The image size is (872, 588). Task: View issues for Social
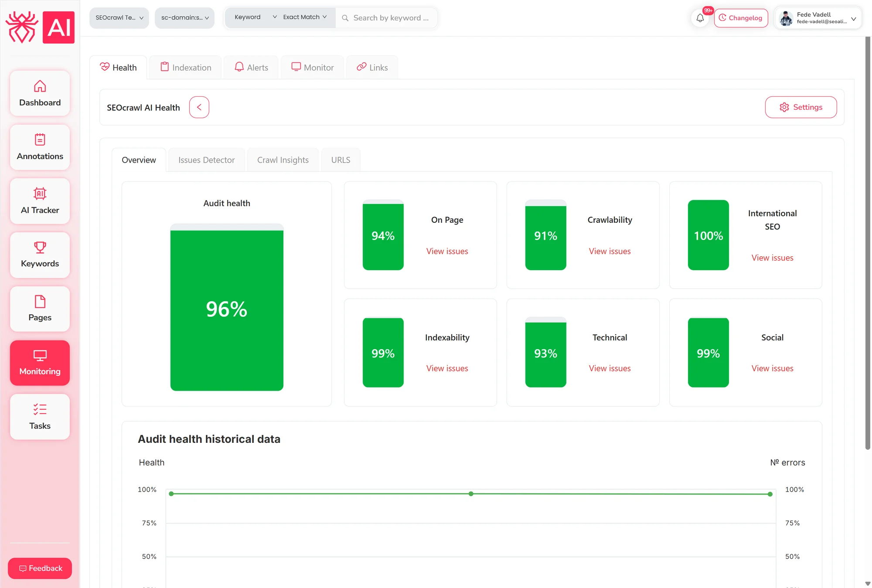coord(772,369)
